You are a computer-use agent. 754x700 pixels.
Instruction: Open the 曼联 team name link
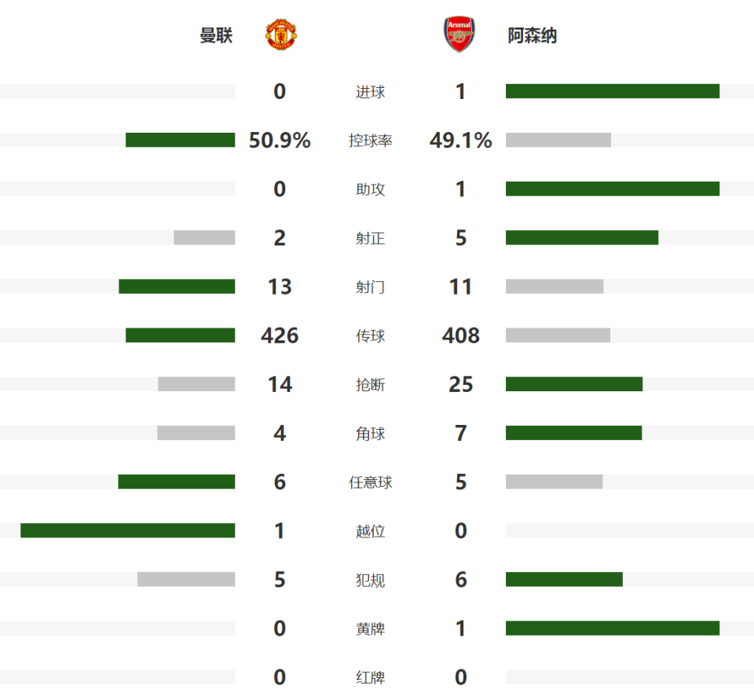(216, 35)
